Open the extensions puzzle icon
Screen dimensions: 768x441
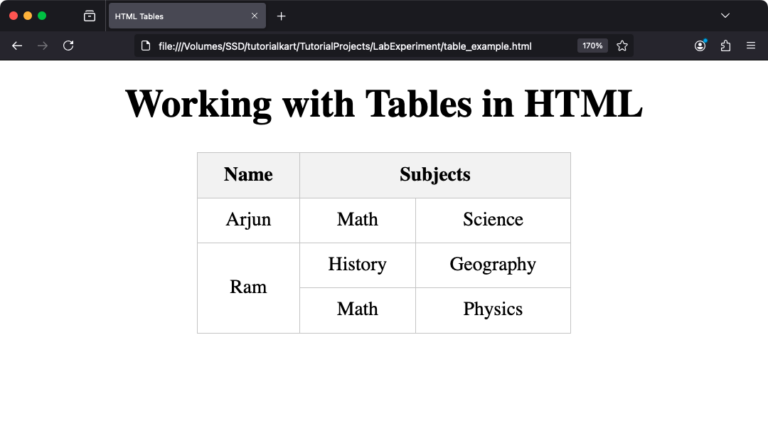pos(726,46)
